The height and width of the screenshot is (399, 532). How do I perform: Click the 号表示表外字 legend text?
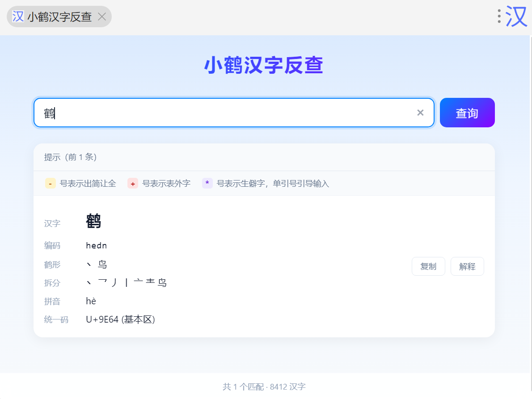click(x=166, y=183)
